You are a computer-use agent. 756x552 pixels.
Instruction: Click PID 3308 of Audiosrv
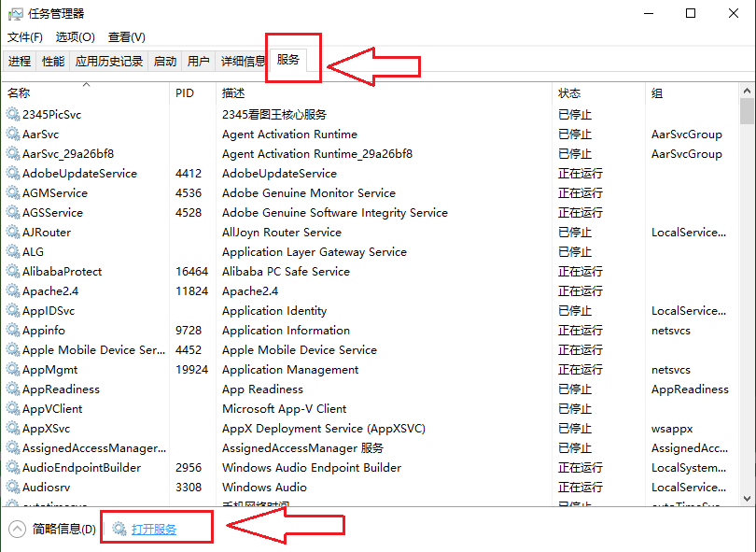tap(189, 488)
